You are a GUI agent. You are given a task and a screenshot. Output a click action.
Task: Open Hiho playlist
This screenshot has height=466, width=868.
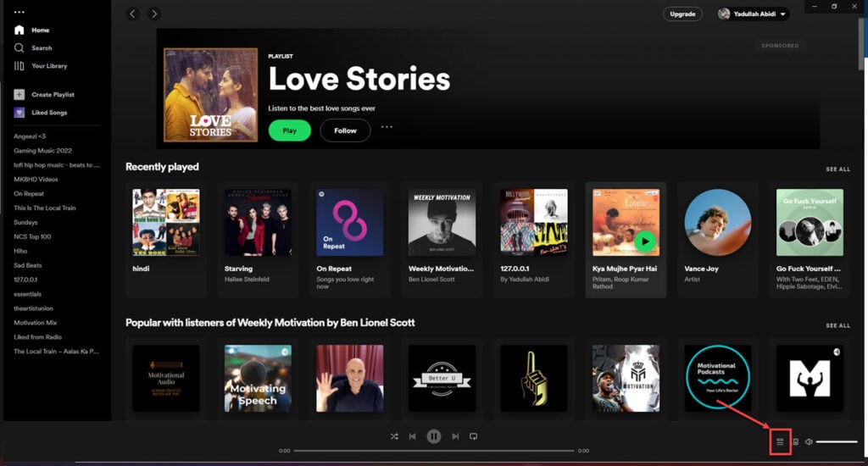[x=20, y=252]
